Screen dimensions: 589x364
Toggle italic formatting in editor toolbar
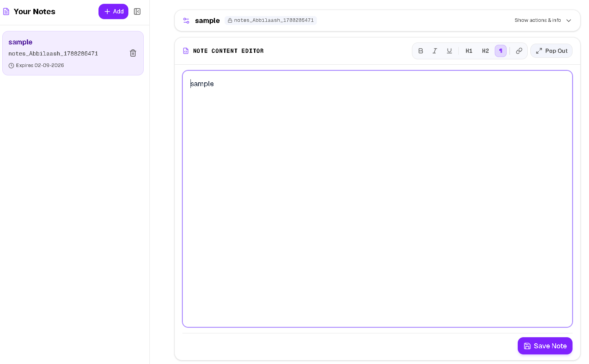point(435,51)
